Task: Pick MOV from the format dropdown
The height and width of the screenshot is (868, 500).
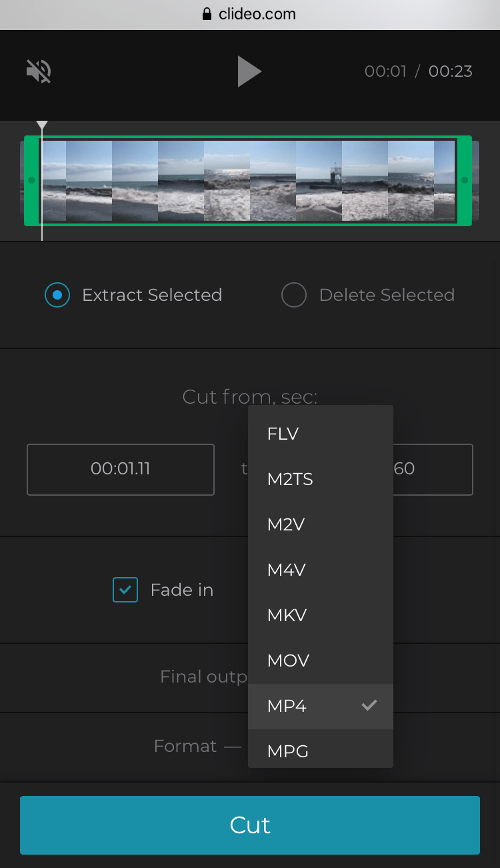Action: [x=287, y=661]
